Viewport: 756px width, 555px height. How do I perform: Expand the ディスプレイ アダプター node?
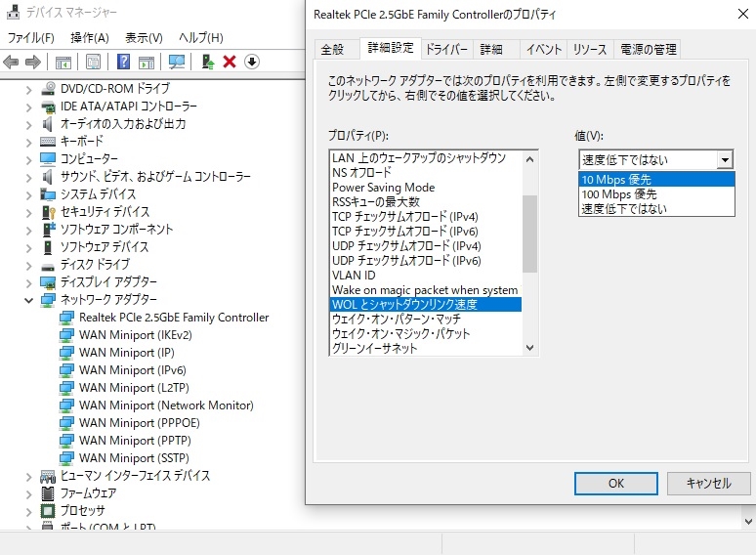click(x=29, y=282)
